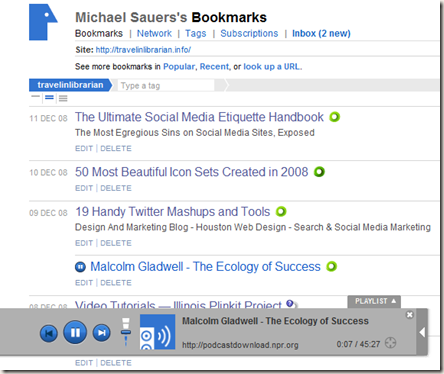Click the look up a URL link
Image resolution: width=444 pixels, height=374 pixels.
tap(272, 67)
